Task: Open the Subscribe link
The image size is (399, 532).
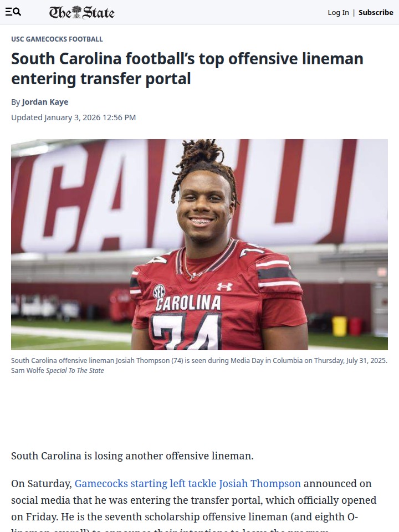Action: 376,13
